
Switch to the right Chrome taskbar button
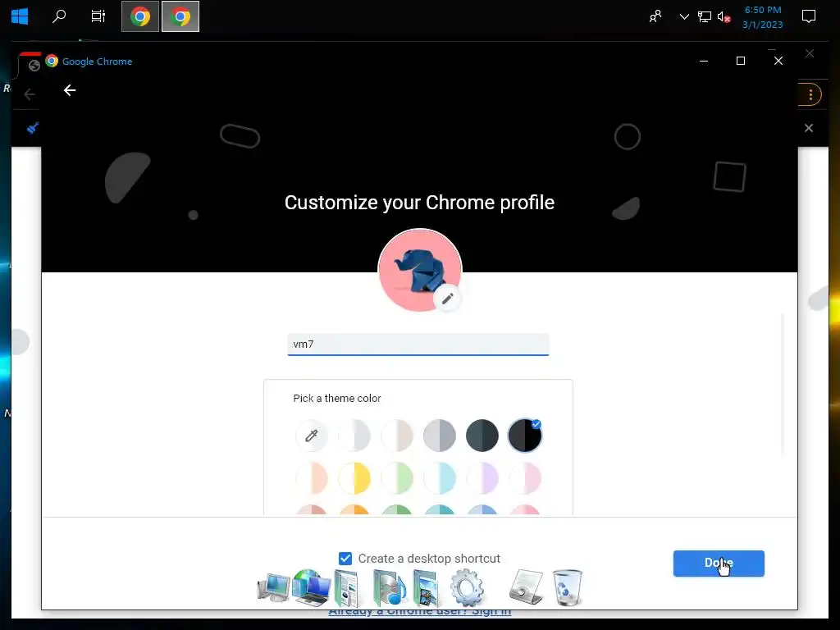click(180, 16)
